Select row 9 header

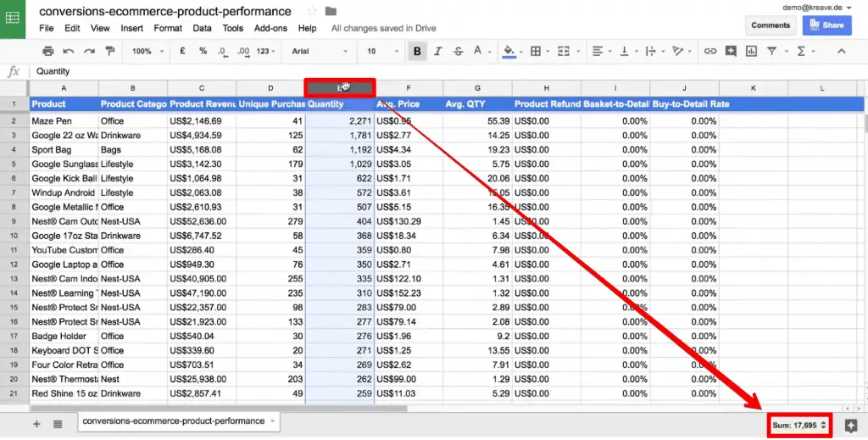coord(14,221)
